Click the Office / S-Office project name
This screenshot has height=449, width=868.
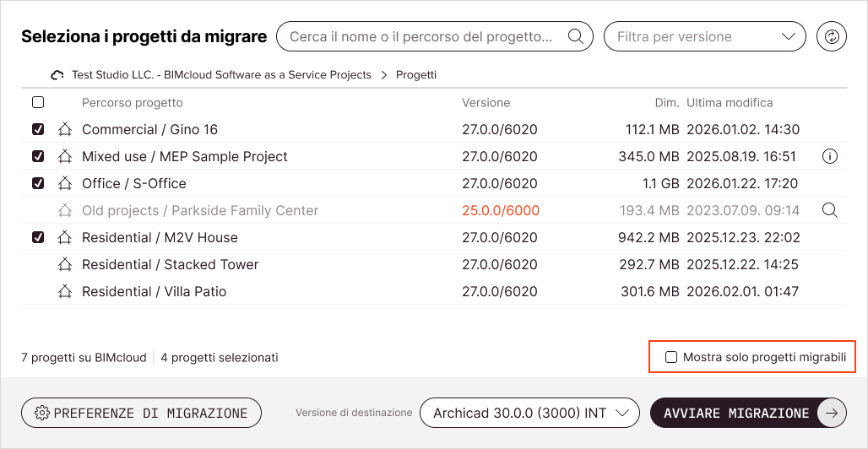point(134,183)
